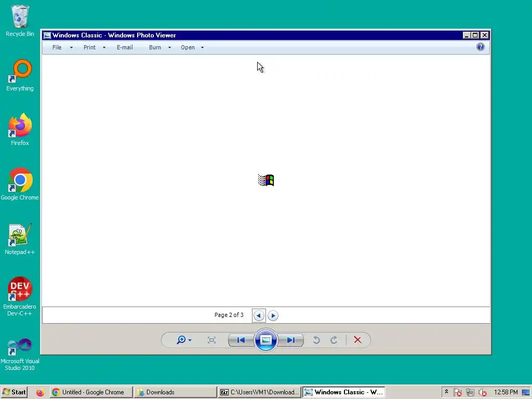
Task: Expand the File dropdown arrow
Action: point(71,48)
